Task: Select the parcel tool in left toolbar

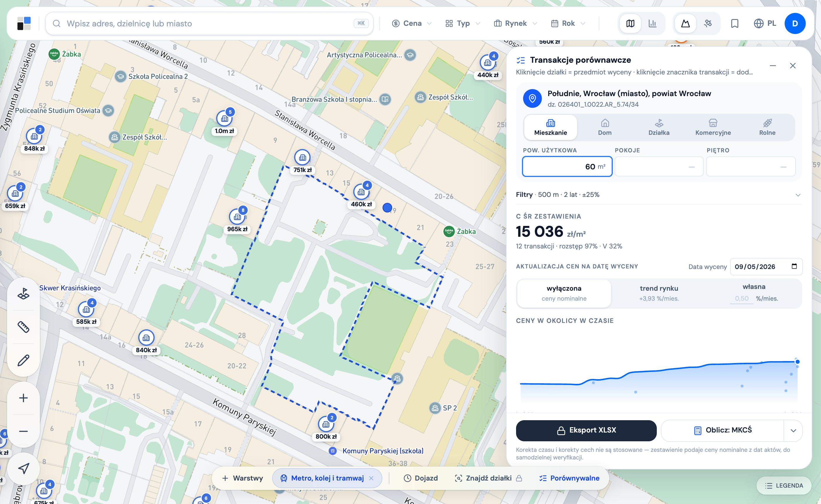Action: point(23,294)
